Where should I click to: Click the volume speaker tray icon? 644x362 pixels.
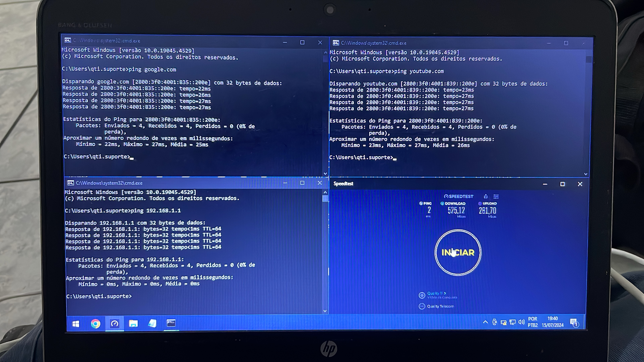521,322
